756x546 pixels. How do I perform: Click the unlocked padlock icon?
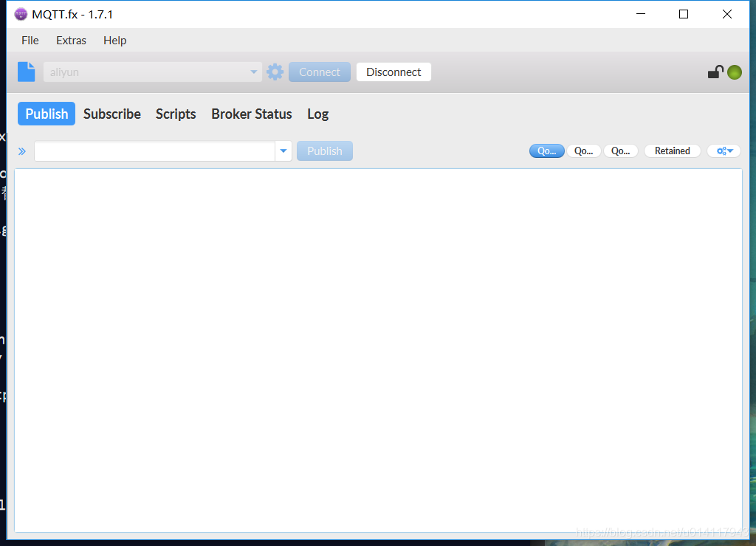(x=715, y=72)
